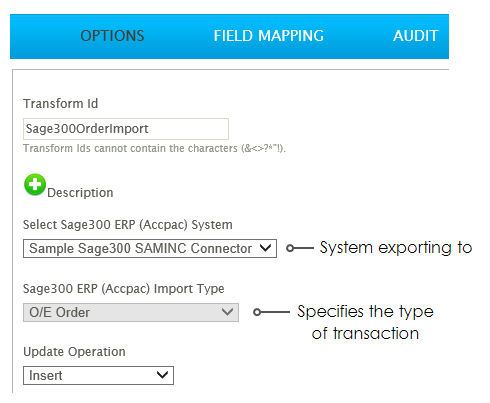Click the callout marker circle beside Connector dropdown

[290, 248]
